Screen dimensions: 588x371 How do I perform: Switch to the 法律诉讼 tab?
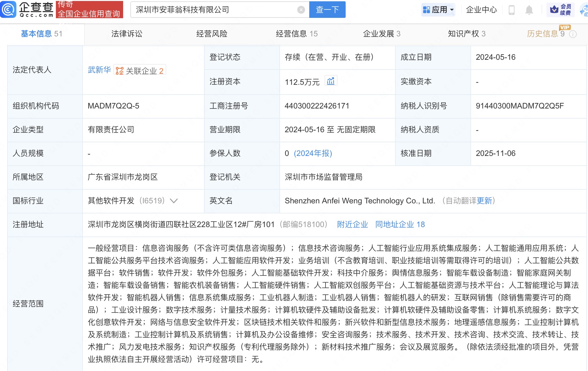point(127,34)
